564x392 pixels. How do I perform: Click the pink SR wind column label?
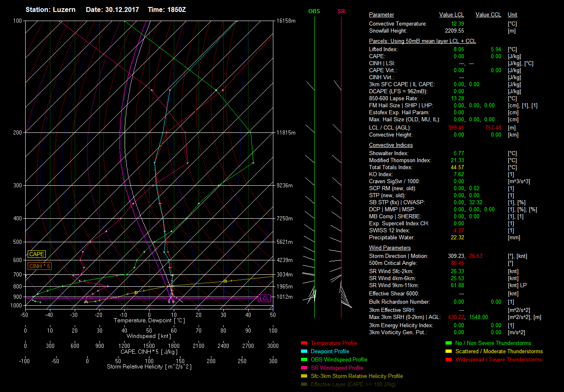pos(341,12)
